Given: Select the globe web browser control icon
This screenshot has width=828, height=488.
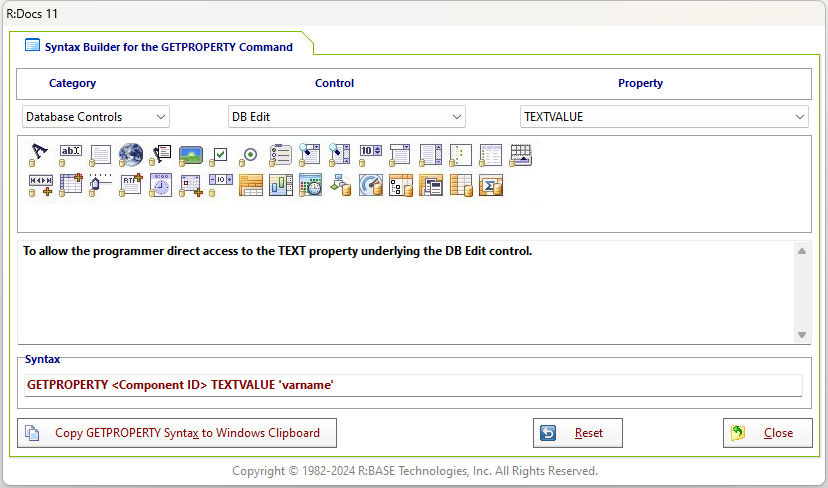Looking at the screenshot, I should [x=130, y=155].
